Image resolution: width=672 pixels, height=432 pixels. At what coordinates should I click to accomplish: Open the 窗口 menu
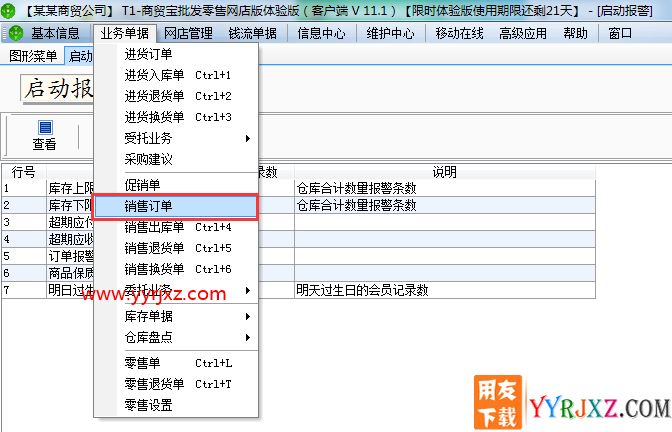coord(620,33)
